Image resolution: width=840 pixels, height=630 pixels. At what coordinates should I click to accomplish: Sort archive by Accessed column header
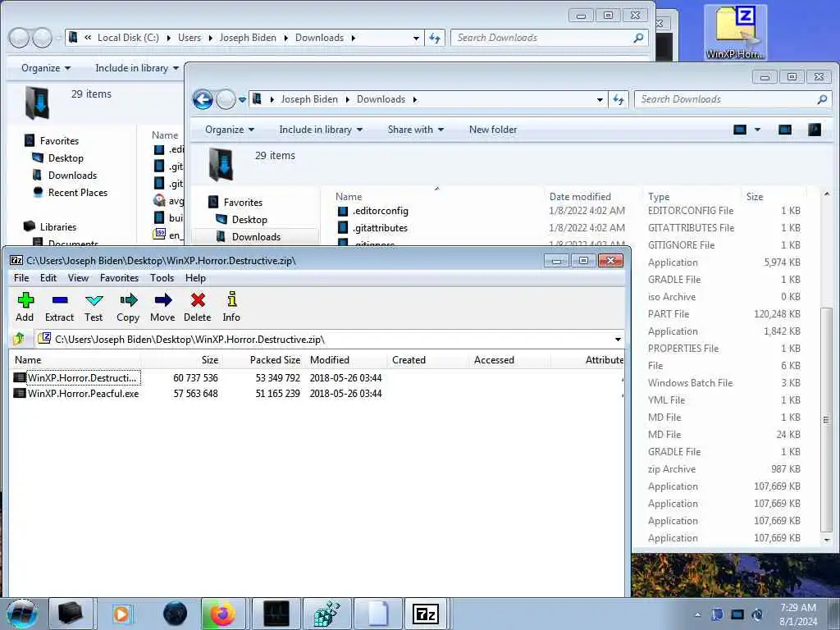[494, 360]
